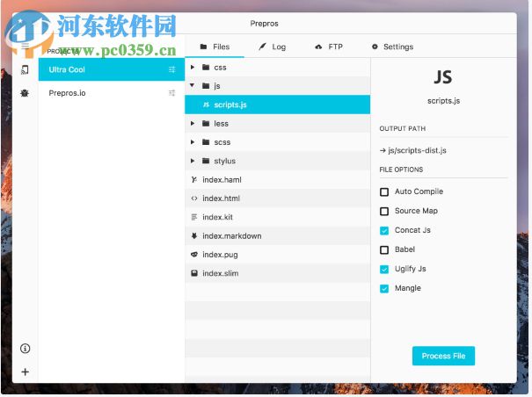Viewport: 532px width, 397px height.
Task: Click the kit icon beside index.kit
Action: pyautogui.click(x=194, y=217)
